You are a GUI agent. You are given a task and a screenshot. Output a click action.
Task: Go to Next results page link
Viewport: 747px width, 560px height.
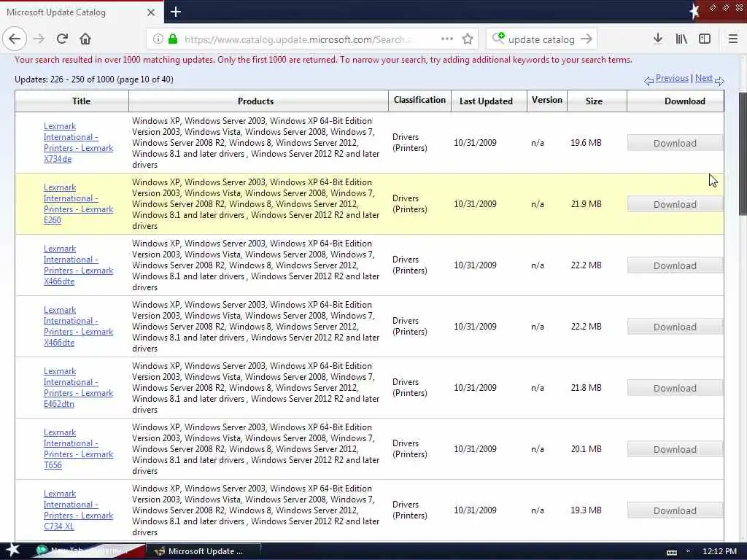pos(704,78)
